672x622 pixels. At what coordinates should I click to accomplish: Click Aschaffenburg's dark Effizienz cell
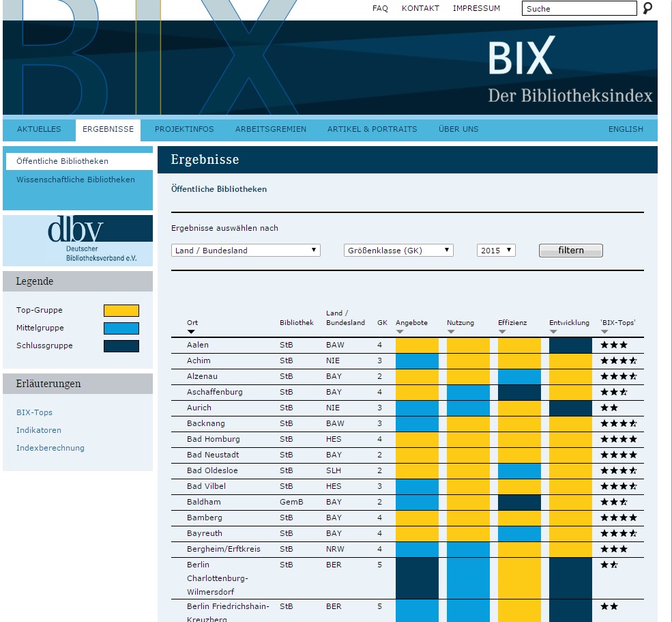(x=519, y=393)
